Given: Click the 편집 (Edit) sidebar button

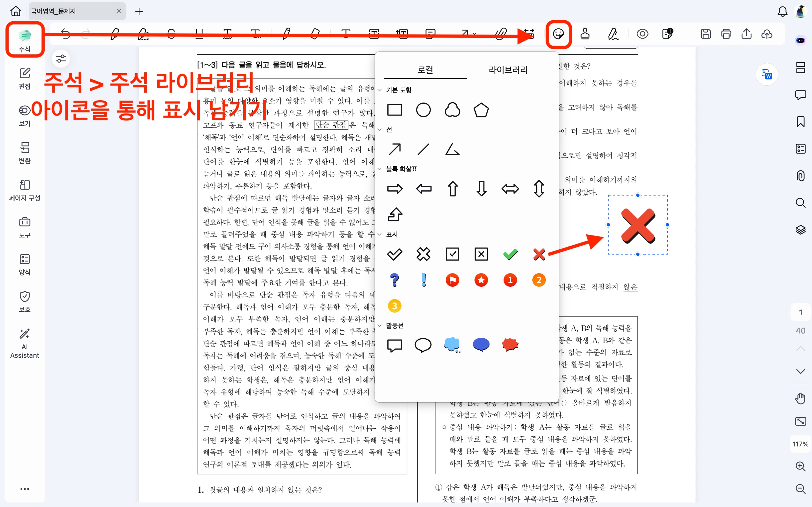Looking at the screenshot, I should coord(24,78).
